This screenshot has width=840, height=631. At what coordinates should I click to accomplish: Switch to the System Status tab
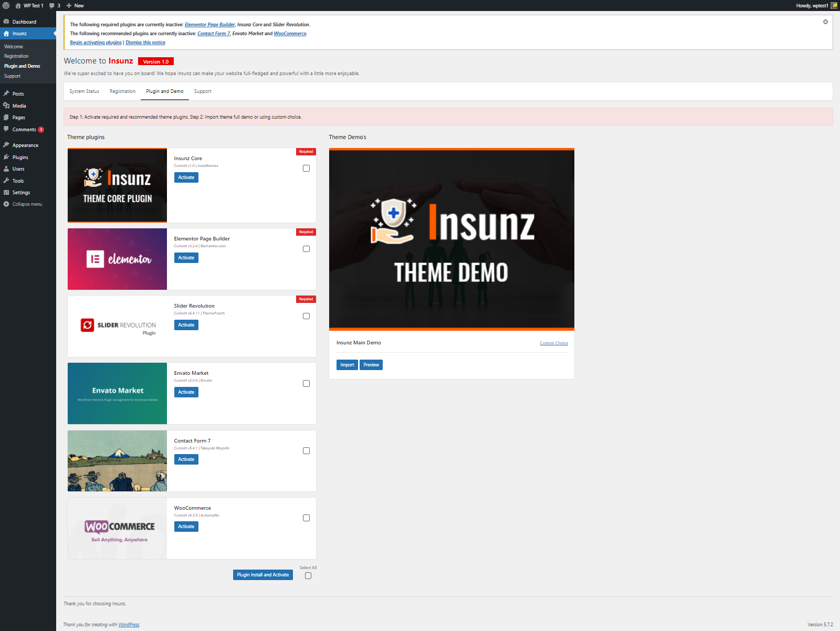pyautogui.click(x=84, y=91)
